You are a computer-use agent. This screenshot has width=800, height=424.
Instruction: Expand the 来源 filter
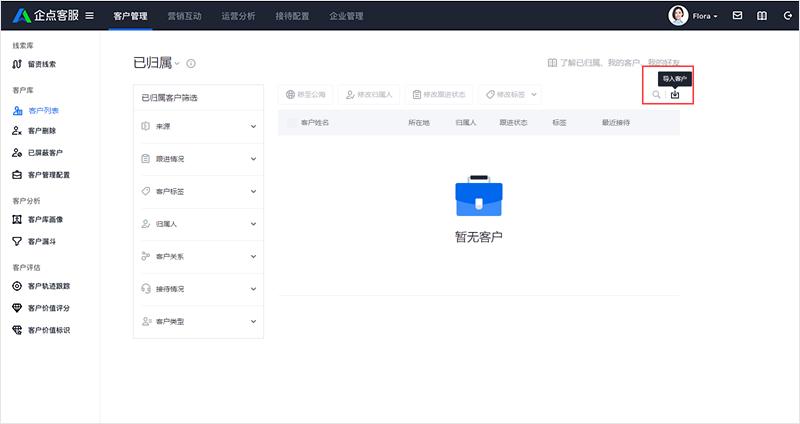coord(198,127)
